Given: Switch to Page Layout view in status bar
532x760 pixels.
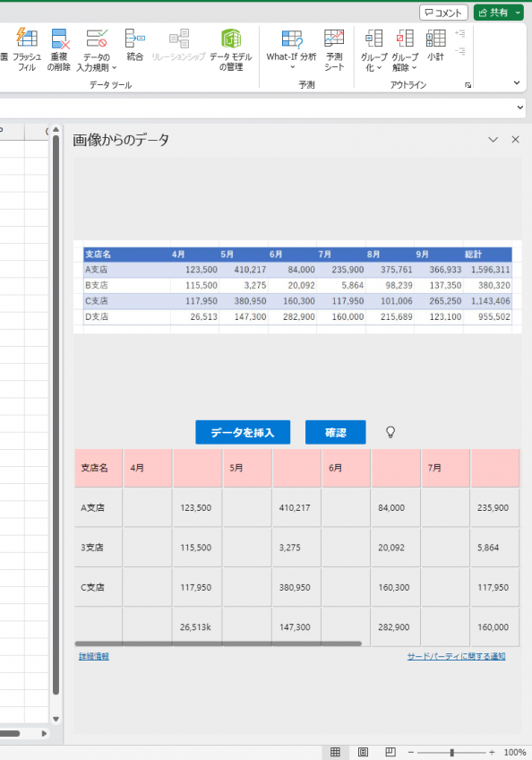Looking at the screenshot, I should [363, 752].
